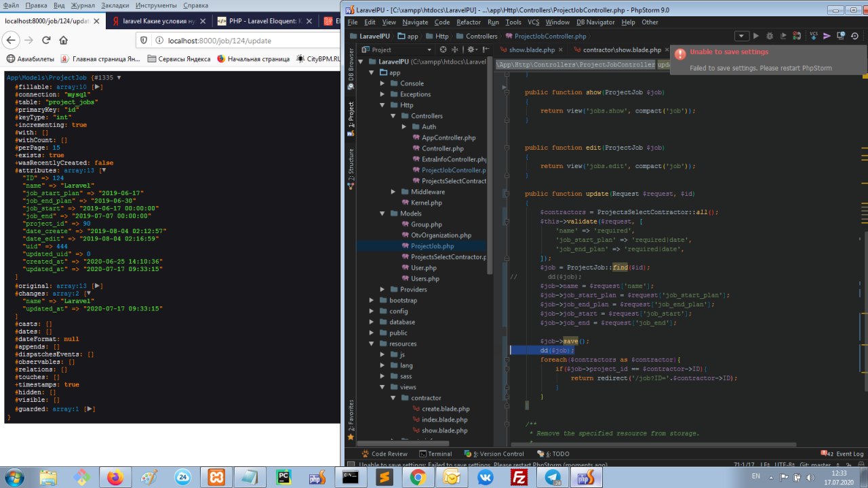868x488 pixels.
Task: Expand #fillable array:10 in dump
Action: coord(98,87)
